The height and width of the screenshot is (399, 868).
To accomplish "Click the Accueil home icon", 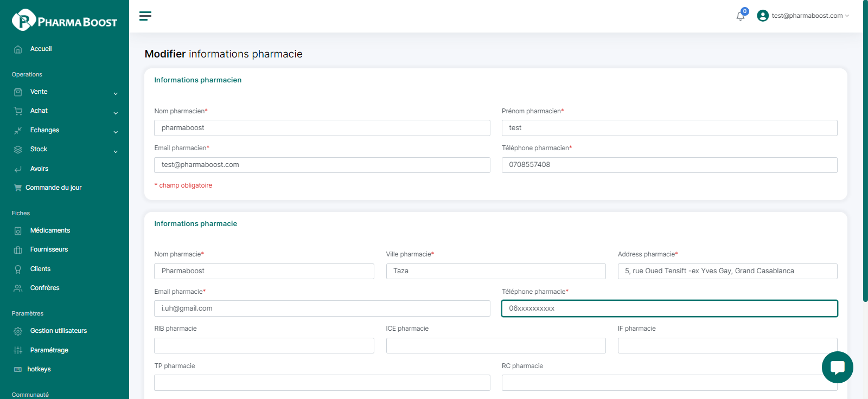I will pos(18,49).
